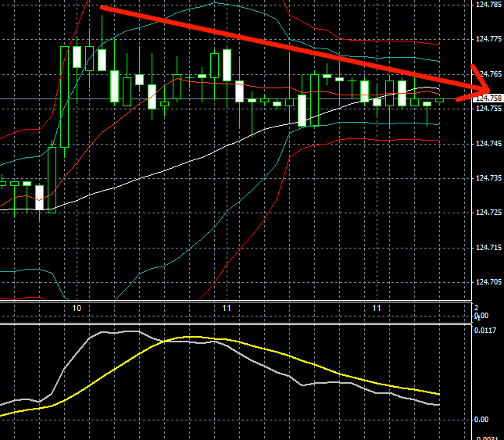Click the 124.745 price scale value
This screenshot has height=440, width=504.
[488, 143]
